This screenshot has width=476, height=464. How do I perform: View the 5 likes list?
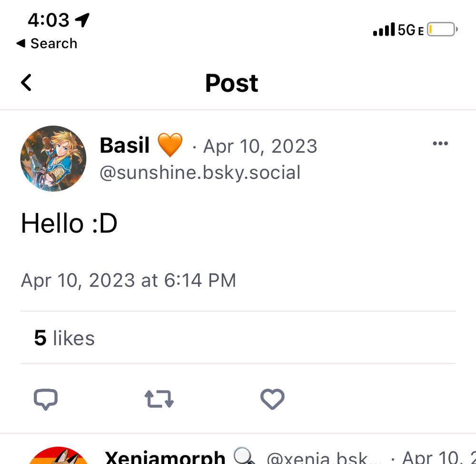pos(64,338)
